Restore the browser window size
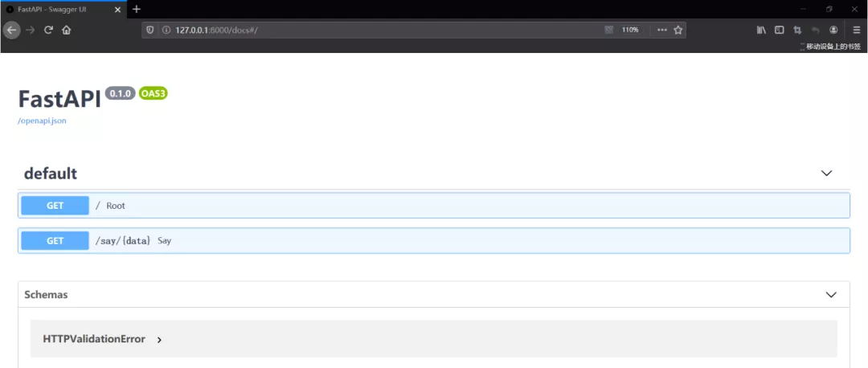 (x=829, y=10)
